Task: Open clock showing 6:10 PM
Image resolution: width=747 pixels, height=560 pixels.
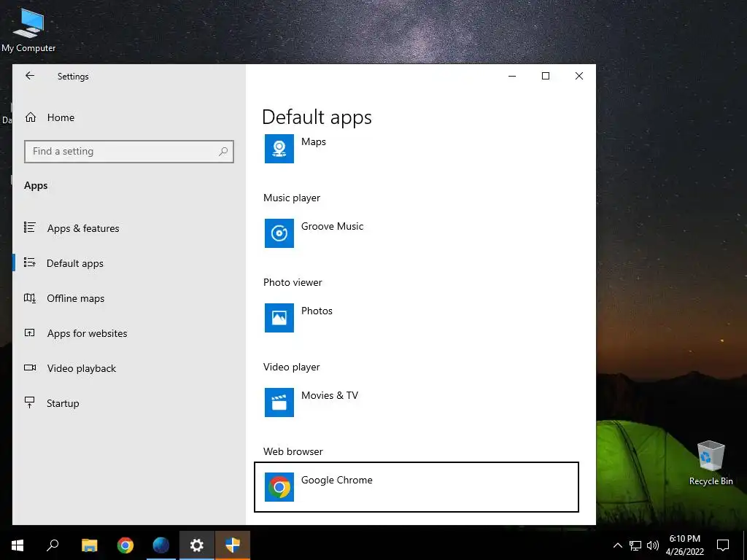Action: [x=684, y=545]
